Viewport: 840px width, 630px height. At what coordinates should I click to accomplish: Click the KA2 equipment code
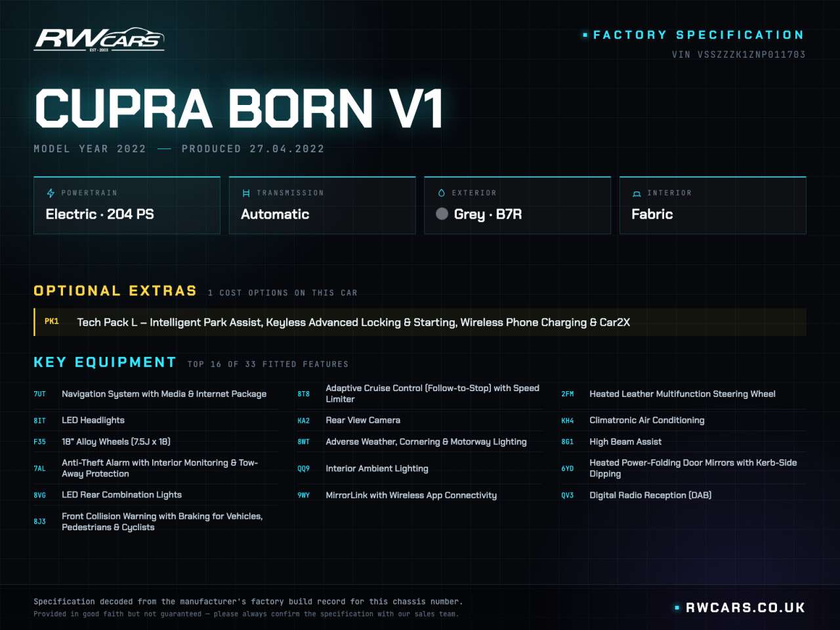click(304, 421)
